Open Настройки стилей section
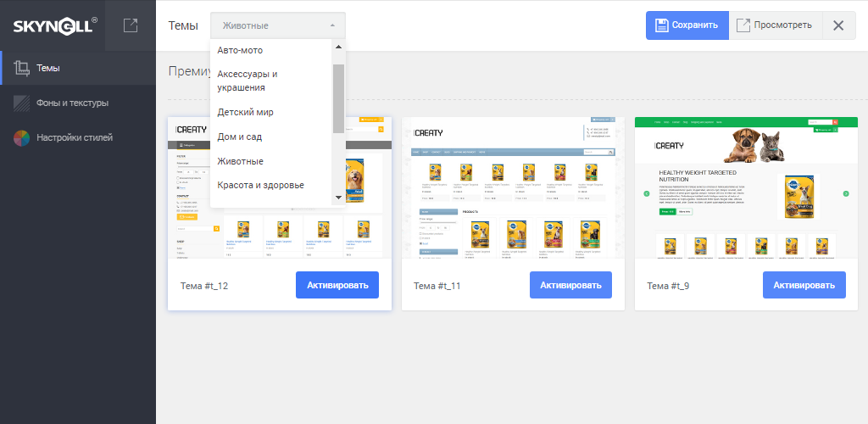868x424 pixels. click(78, 138)
